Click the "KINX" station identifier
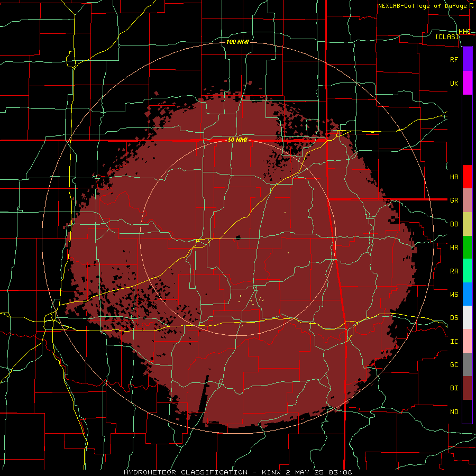Viewport: 476px width, 476px height. tap(272, 472)
